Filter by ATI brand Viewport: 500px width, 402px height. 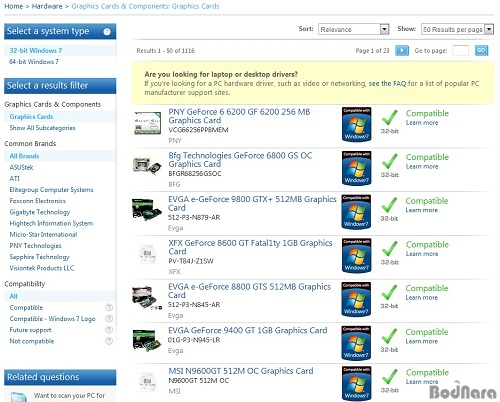point(15,178)
